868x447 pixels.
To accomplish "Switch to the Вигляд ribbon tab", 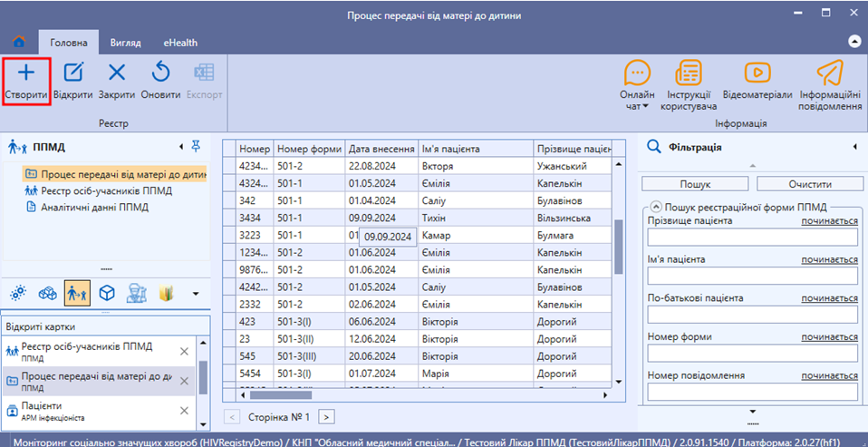I will (125, 43).
